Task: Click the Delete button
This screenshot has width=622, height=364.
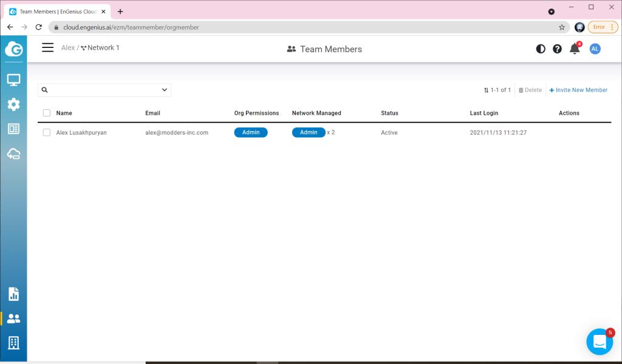Action: point(530,90)
